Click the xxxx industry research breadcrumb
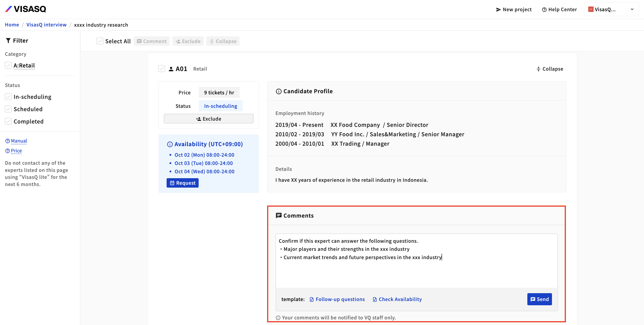This screenshot has width=644, height=325. point(101,25)
